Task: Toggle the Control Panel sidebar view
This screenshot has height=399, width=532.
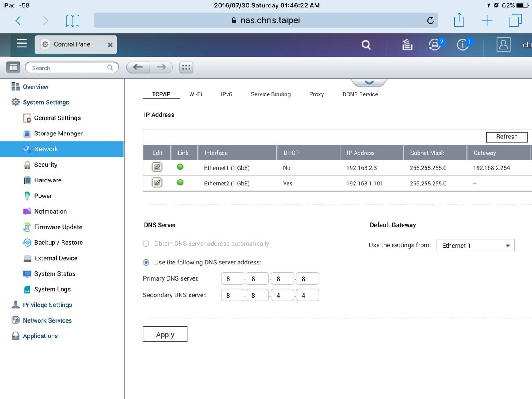Action: [x=13, y=67]
